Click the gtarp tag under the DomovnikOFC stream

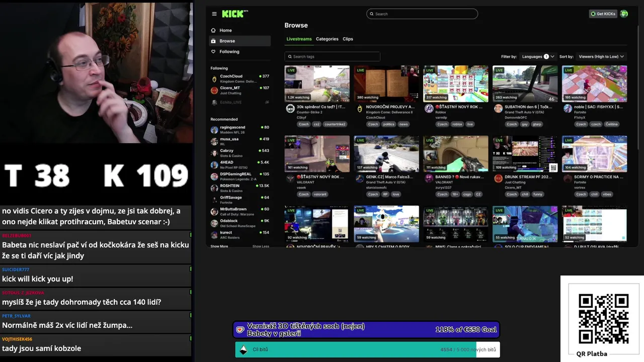(x=537, y=124)
